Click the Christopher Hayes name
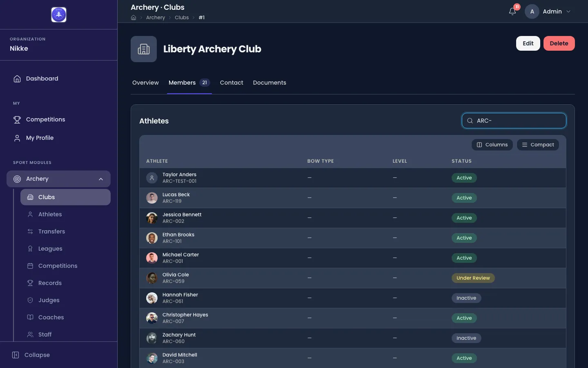The height and width of the screenshot is (368, 588). click(185, 315)
